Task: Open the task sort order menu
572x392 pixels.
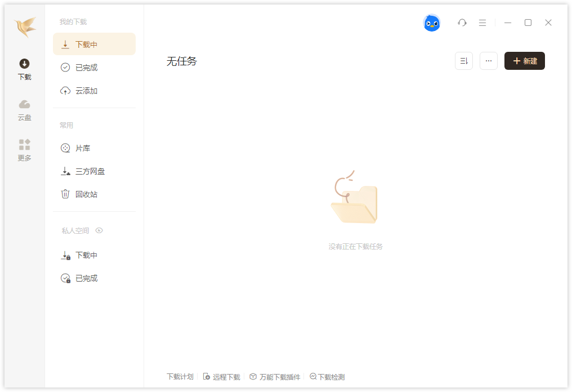Action: click(463, 61)
